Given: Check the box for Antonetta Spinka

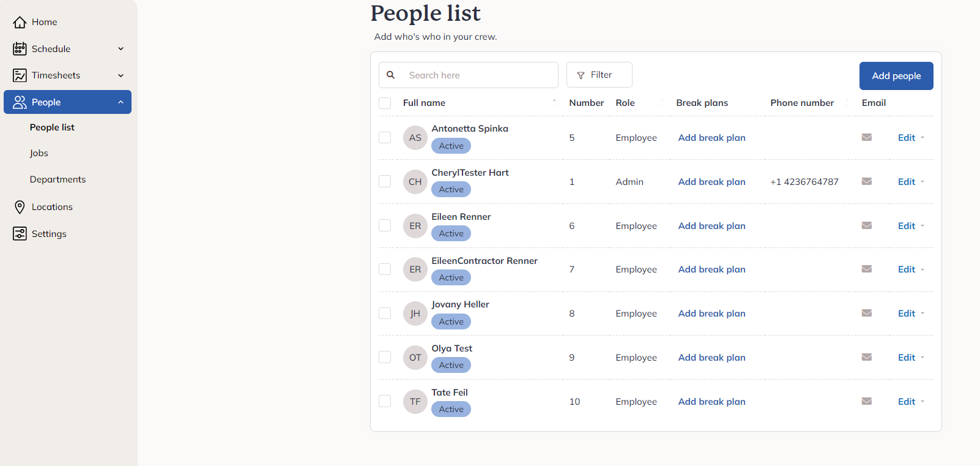Looking at the screenshot, I should [x=385, y=137].
